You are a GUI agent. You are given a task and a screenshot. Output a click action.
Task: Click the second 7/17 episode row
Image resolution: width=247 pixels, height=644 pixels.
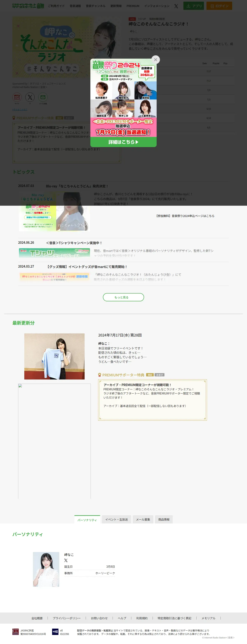(181, 81)
